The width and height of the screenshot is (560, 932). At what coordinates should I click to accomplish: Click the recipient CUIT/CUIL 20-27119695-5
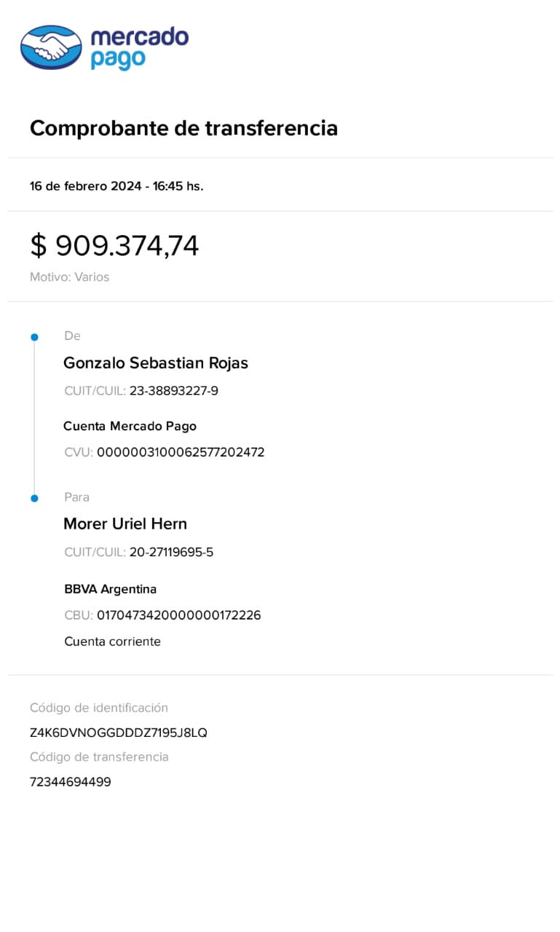[x=171, y=552]
